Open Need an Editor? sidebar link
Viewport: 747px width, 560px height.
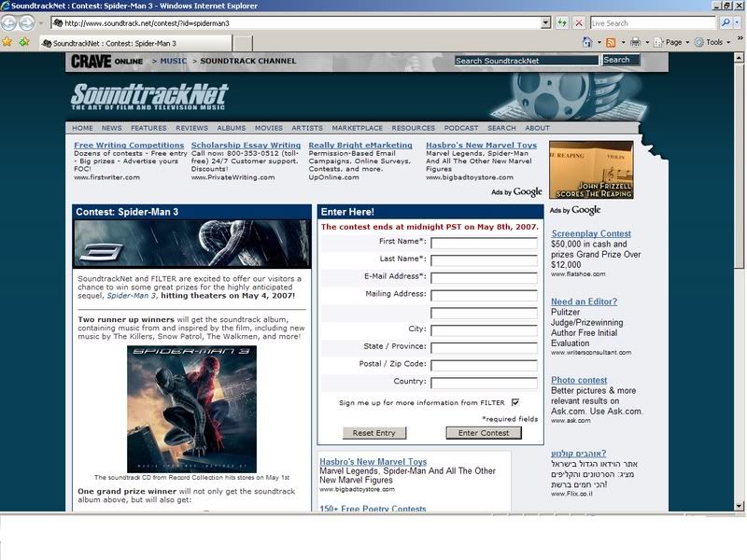tap(584, 301)
